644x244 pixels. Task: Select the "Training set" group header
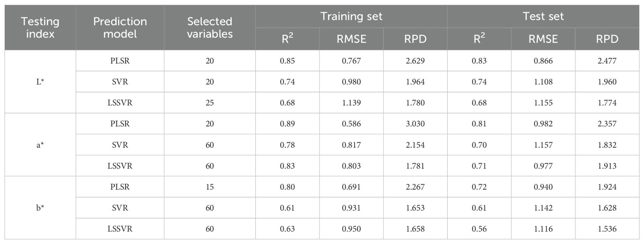click(x=351, y=16)
